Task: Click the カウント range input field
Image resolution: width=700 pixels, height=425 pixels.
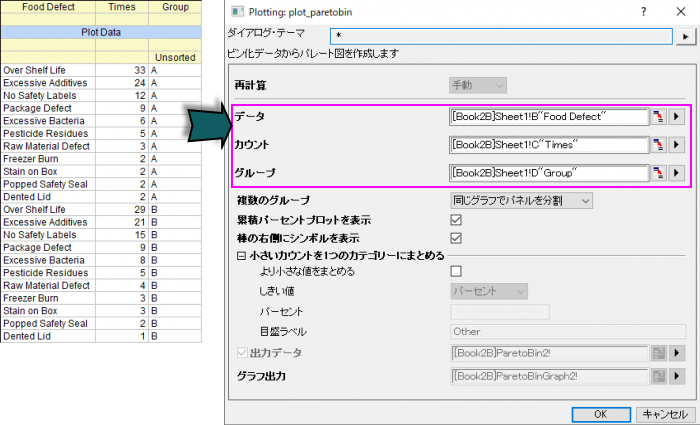Action: pyautogui.click(x=549, y=145)
